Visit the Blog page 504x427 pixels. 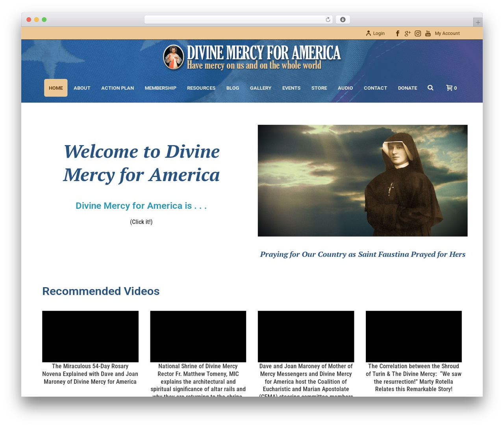(x=233, y=88)
